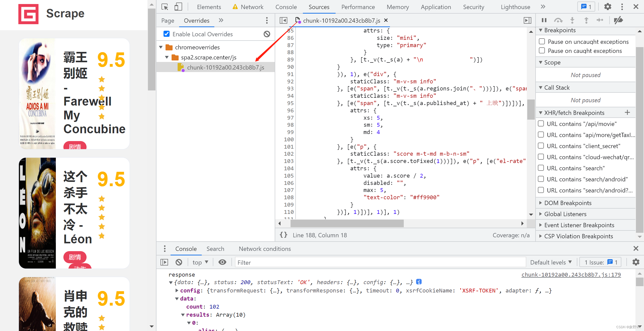Open the drawer kebab menu

[165, 249]
